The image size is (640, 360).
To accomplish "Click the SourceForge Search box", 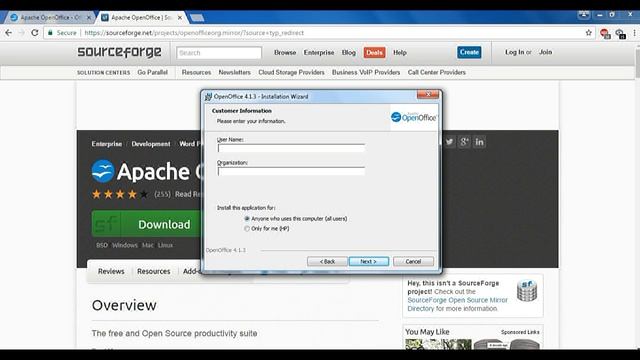I will pyautogui.click(x=219, y=52).
